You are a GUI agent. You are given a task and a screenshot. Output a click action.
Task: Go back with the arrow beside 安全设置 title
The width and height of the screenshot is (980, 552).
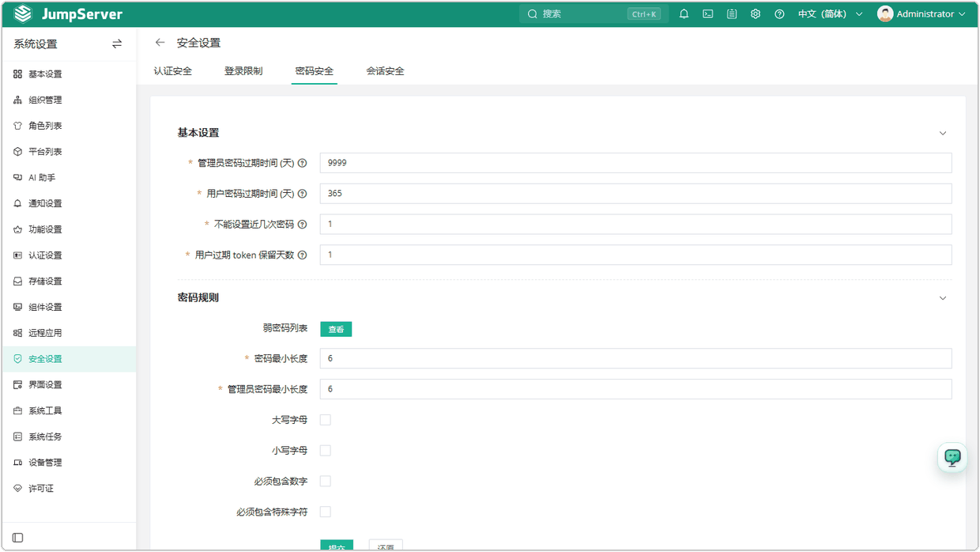tap(160, 43)
